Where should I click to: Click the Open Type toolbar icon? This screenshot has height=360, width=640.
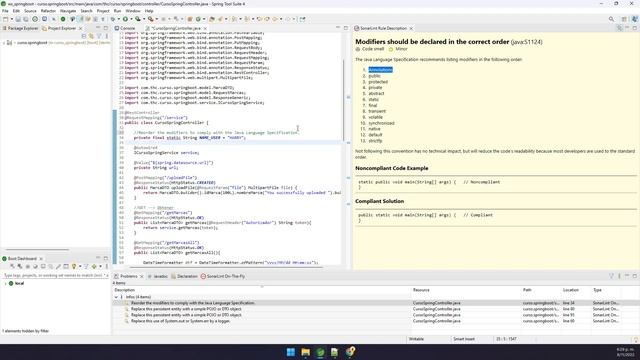point(211,19)
